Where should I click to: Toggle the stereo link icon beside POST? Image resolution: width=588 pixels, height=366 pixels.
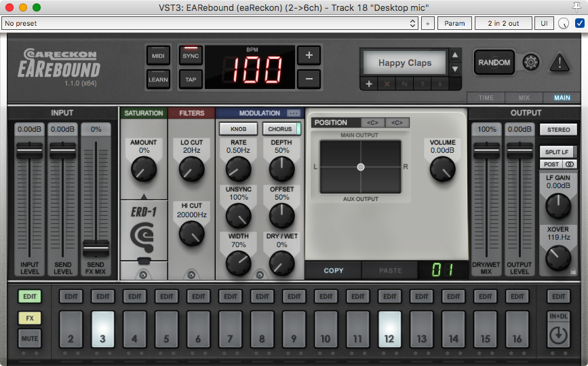click(x=570, y=164)
